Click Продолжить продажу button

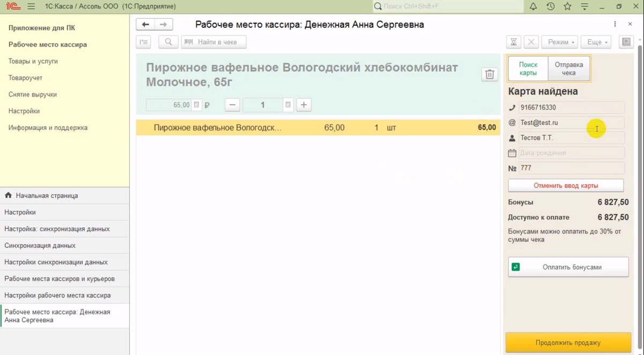click(x=568, y=343)
